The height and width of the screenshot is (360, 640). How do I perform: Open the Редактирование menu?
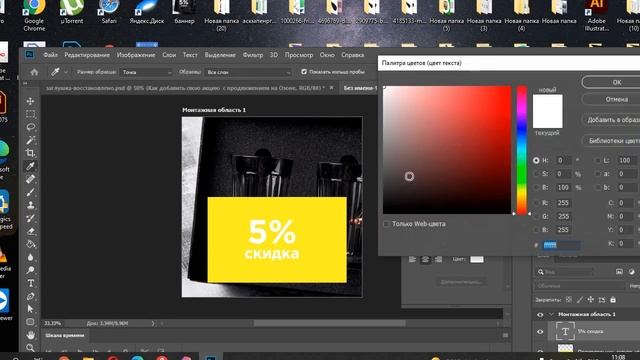[87, 55]
